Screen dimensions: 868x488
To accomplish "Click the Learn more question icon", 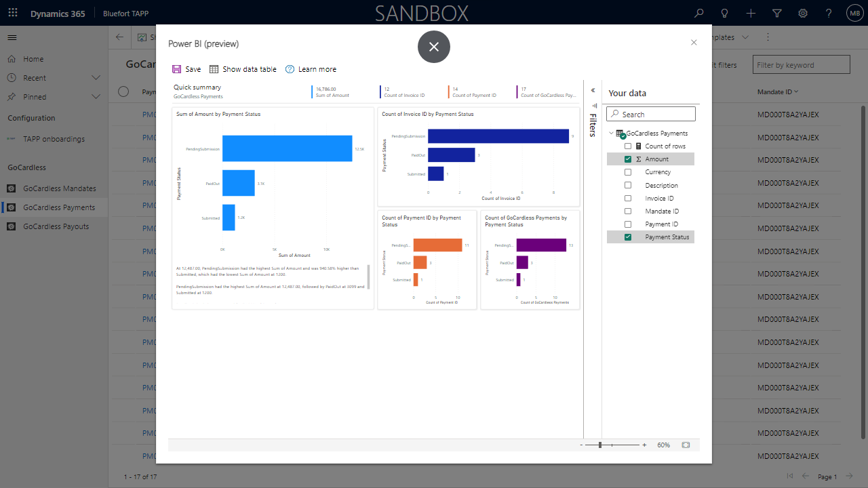I will (x=290, y=69).
